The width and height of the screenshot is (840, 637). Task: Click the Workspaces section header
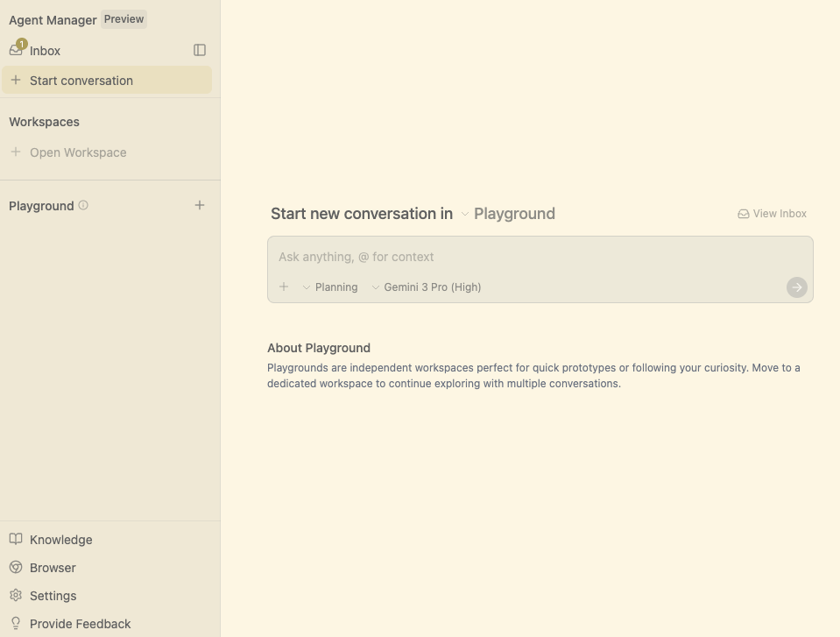pyautogui.click(x=44, y=122)
